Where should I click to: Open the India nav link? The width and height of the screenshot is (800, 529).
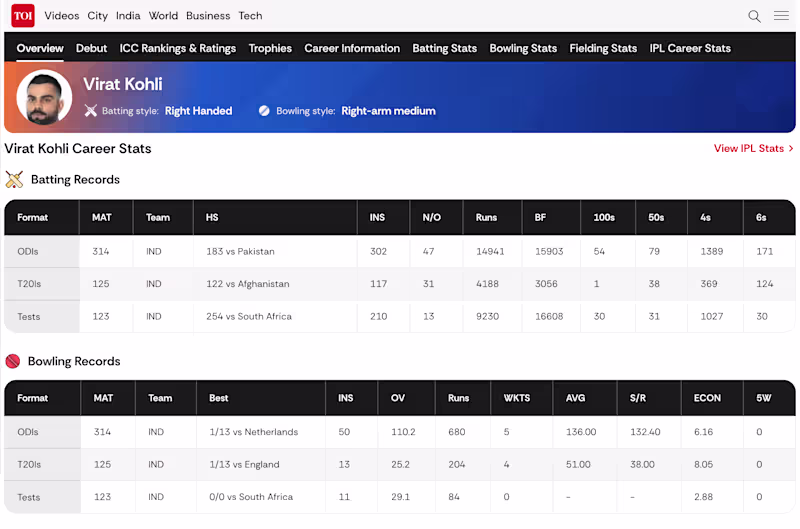(128, 16)
